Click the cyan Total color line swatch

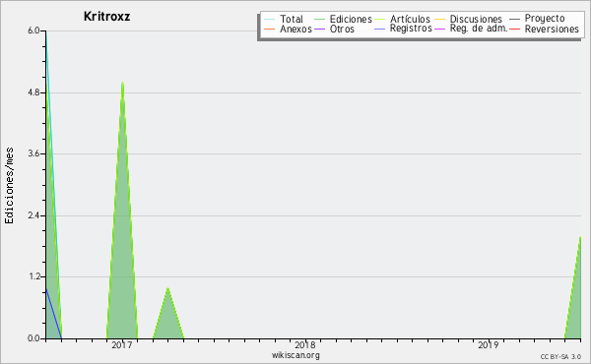click(x=270, y=20)
